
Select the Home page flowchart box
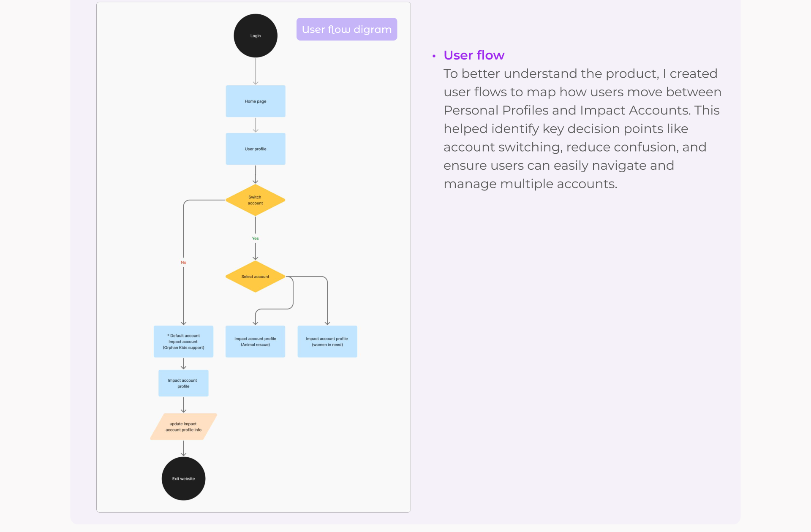pos(256,101)
